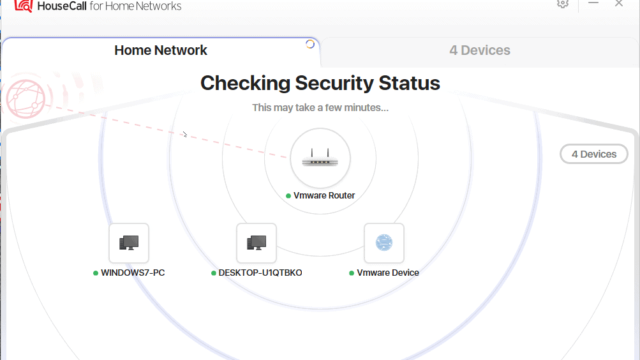The height and width of the screenshot is (360, 640).
Task: Select the WINDOWS7-PC computer icon
Action: point(129,243)
